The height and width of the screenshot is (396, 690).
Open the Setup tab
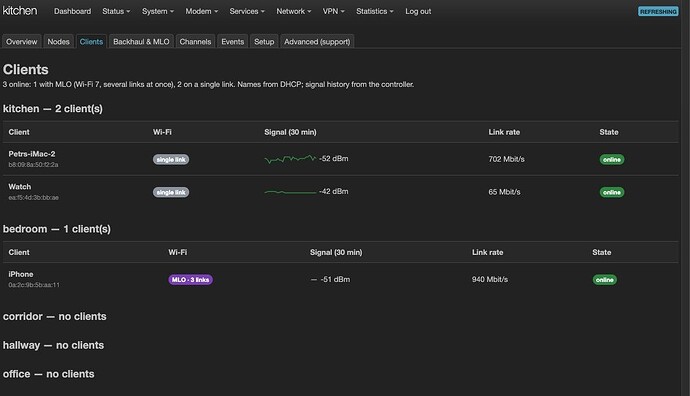(x=264, y=42)
